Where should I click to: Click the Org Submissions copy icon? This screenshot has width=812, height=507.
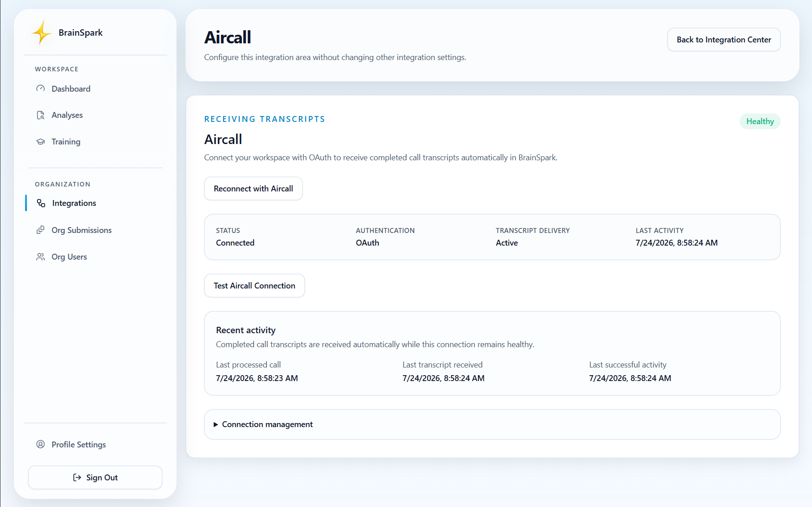(x=41, y=230)
